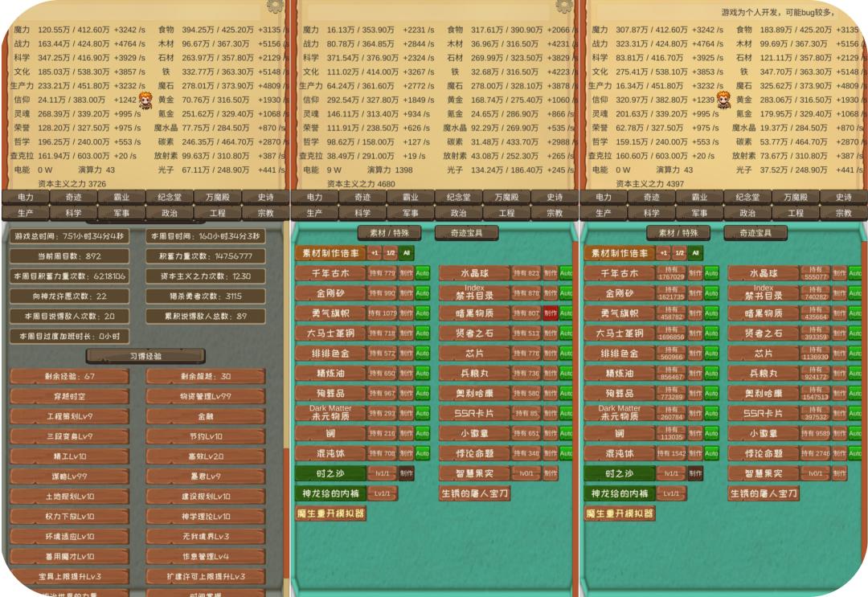The width and height of the screenshot is (868, 597).
Task: Switch to the 政治 tab in the right panel
Action: (747, 213)
